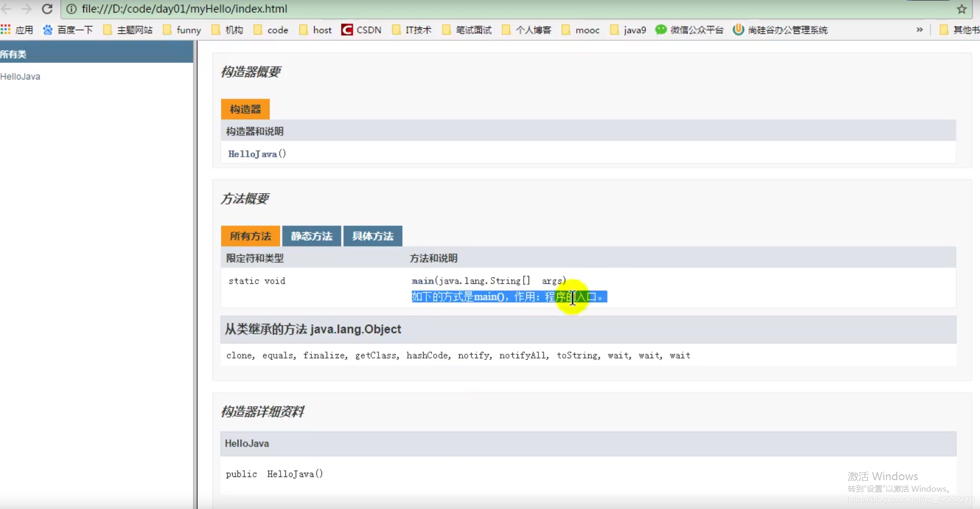The image size is (980, 509).
Task: Click the browser back arrow
Action: point(6,9)
